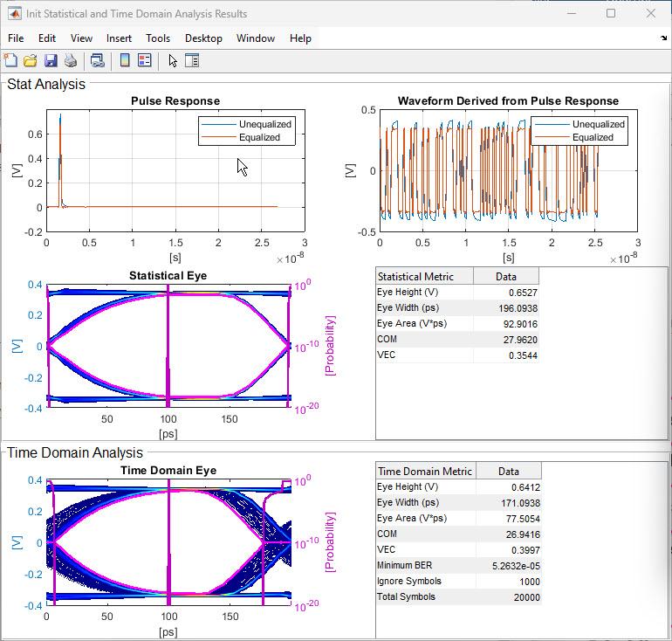Image resolution: width=672 pixels, height=641 pixels.
Task: Click the New Figure icon
Action: click(10, 60)
